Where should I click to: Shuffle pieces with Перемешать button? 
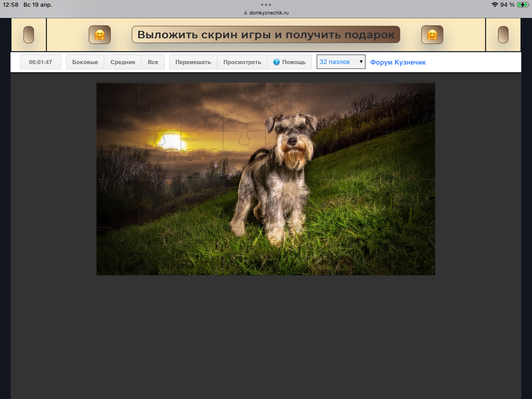coord(193,62)
